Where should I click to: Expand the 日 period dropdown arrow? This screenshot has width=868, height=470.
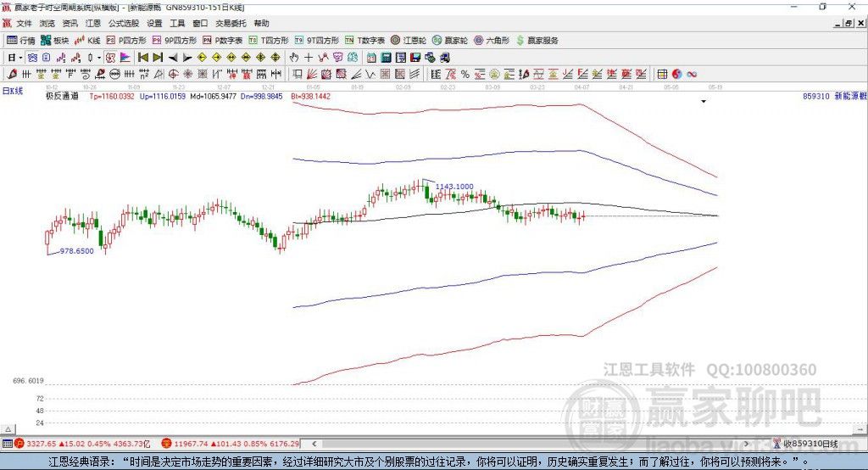pyautogui.click(x=22, y=58)
